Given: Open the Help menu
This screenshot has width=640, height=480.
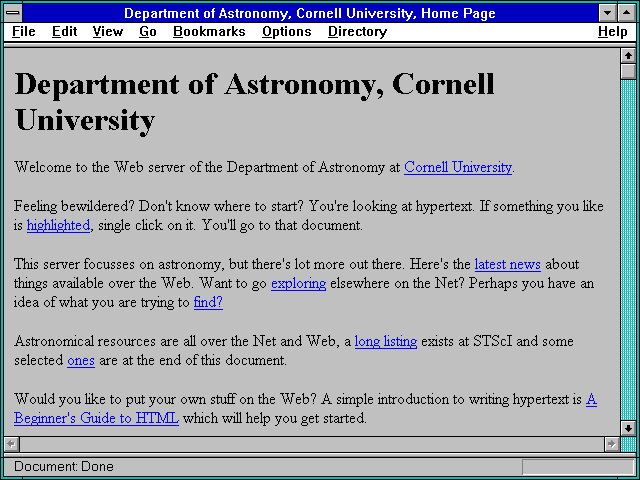Looking at the screenshot, I should (613, 32).
